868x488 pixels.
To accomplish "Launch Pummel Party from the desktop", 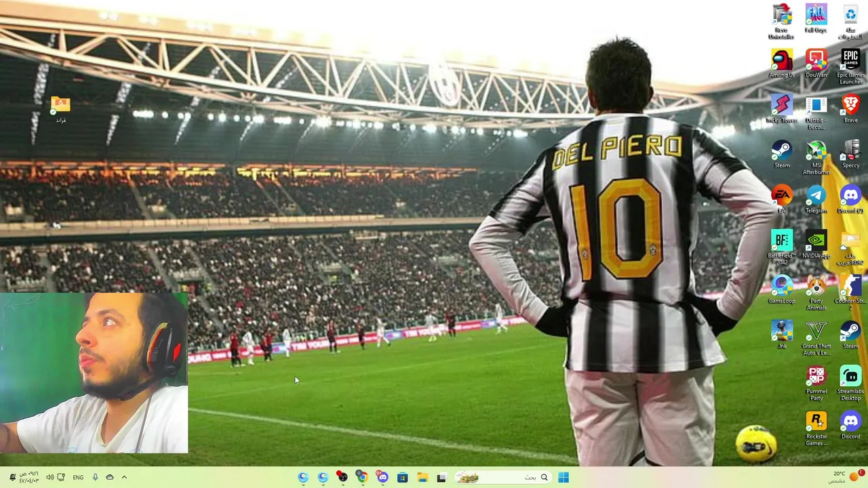I will click(816, 383).
